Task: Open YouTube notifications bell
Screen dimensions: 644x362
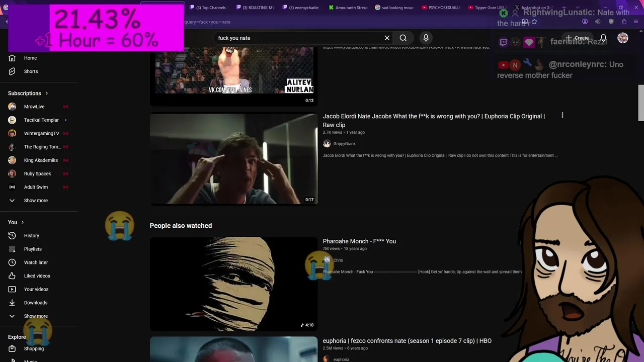Action: (603, 38)
